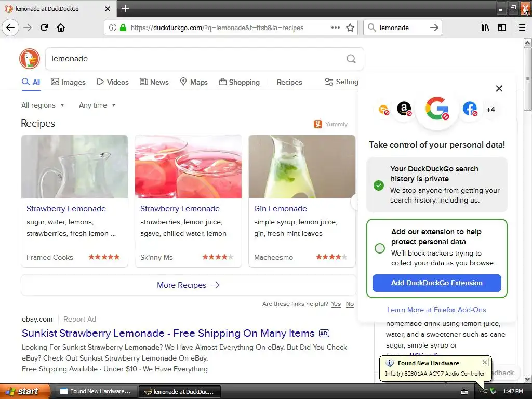The image size is (532, 399).
Task: Click More Recipes link
Action: [x=188, y=285]
